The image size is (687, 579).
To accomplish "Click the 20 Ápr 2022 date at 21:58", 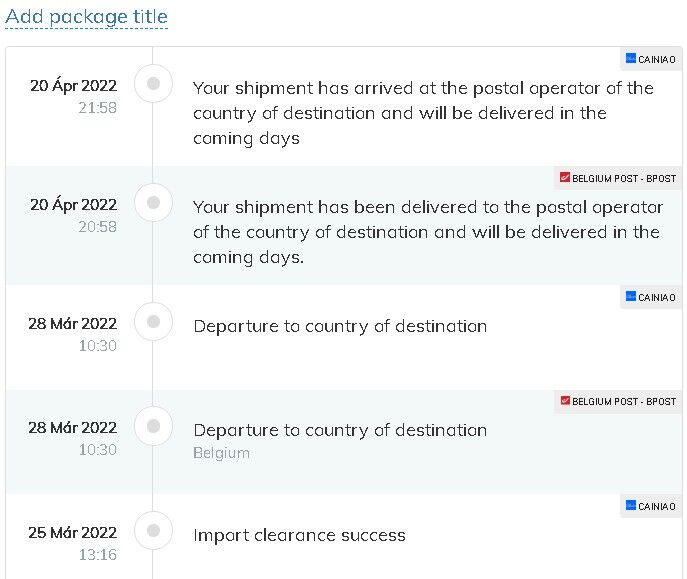I will (74, 85).
